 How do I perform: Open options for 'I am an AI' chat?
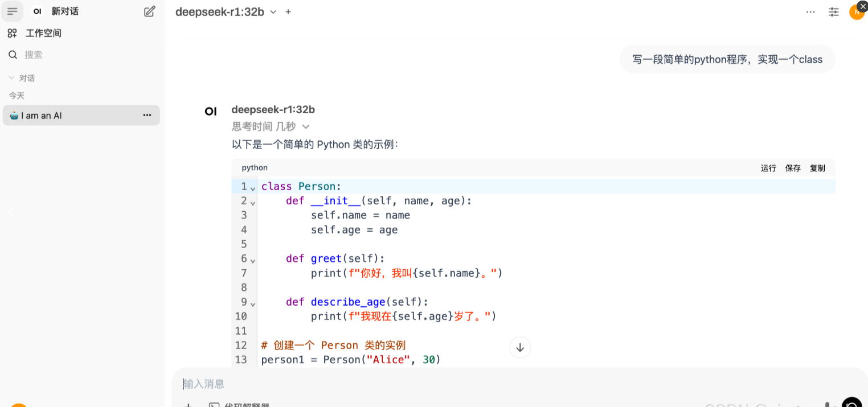(148, 115)
